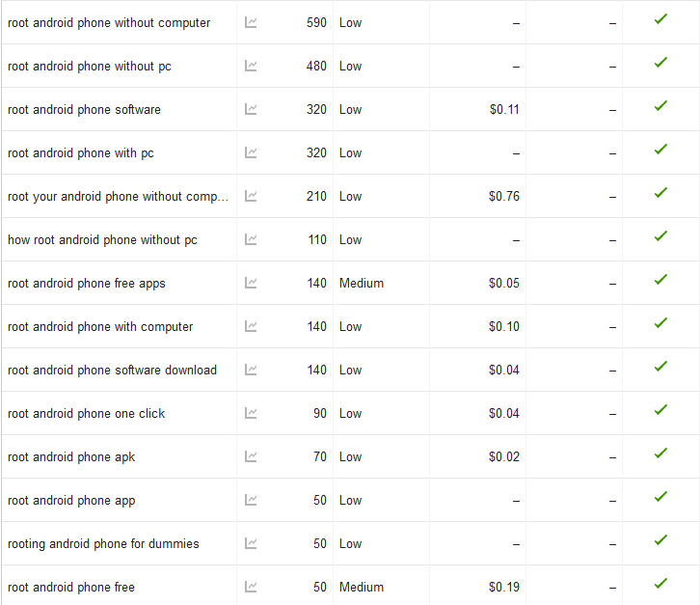Open trend icon for 'how root android phone without pc'

point(251,239)
